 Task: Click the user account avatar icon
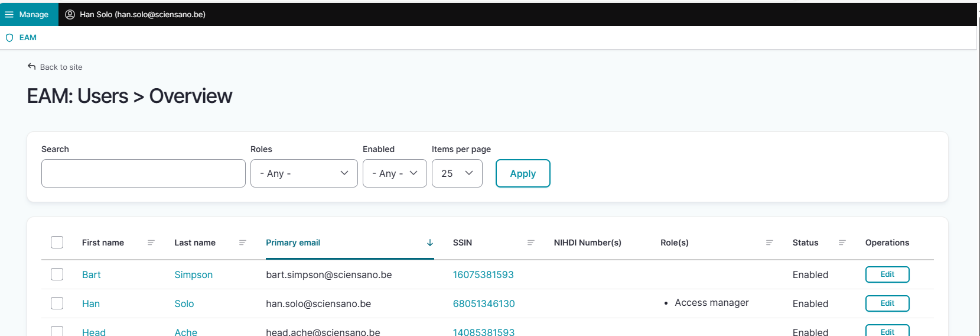click(x=70, y=14)
